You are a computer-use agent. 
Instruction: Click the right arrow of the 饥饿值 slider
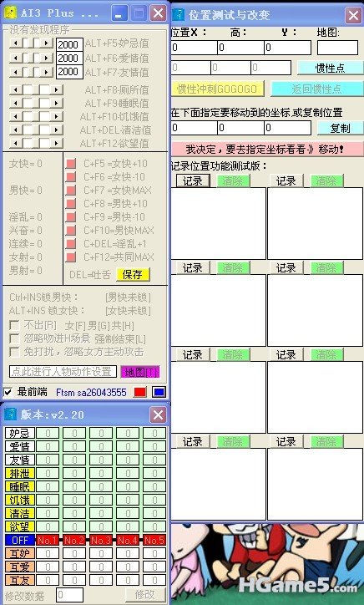click(57, 116)
